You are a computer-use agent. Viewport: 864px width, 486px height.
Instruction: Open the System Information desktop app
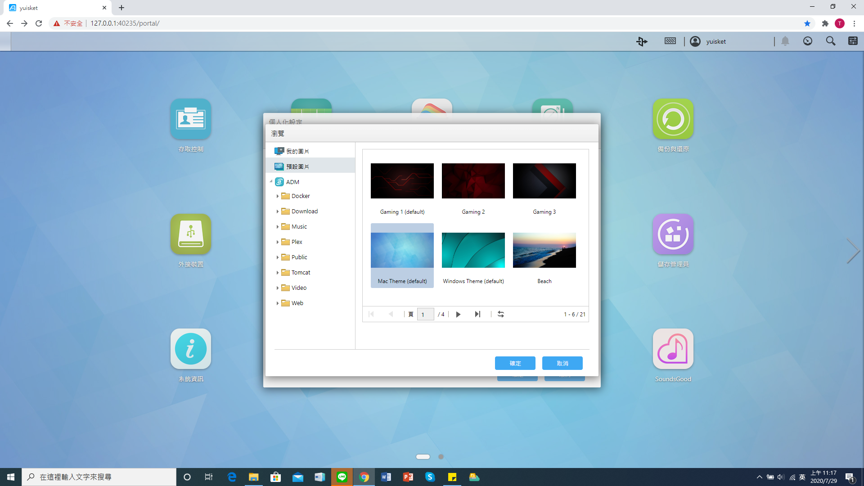pyautogui.click(x=191, y=349)
